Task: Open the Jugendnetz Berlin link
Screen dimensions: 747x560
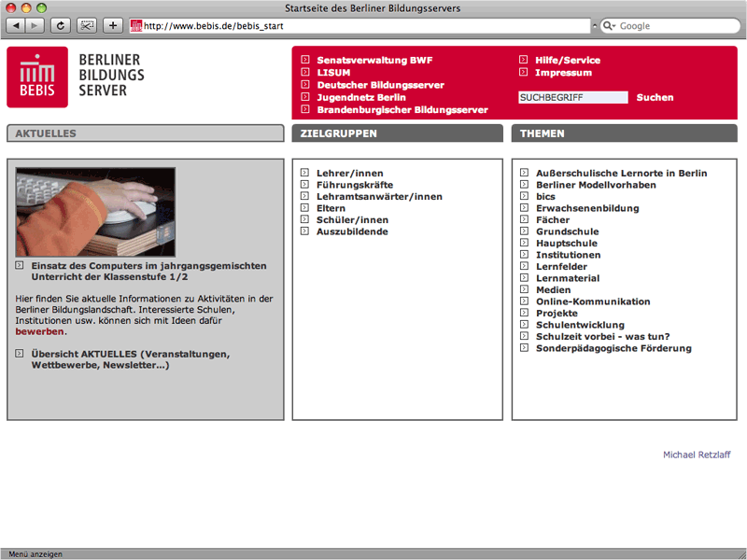Action: [x=361, y=97]
